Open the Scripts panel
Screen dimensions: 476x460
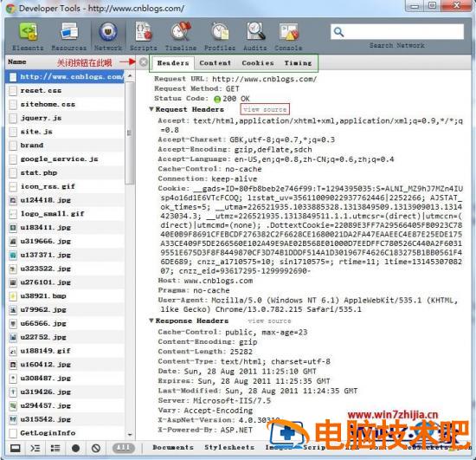pos(144,36)
